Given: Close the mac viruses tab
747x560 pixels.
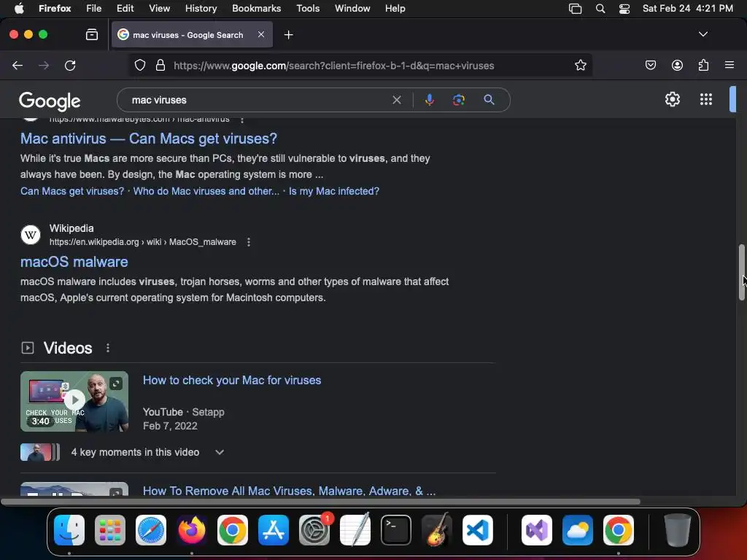Looking at the screenshot, I should [x=261, y=34].
